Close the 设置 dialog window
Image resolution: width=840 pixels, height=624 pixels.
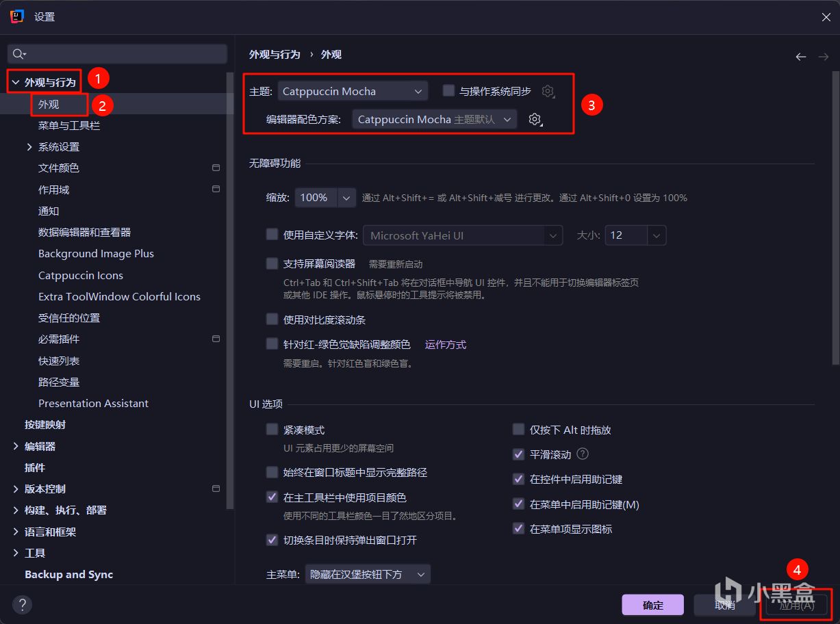point(826,17)
